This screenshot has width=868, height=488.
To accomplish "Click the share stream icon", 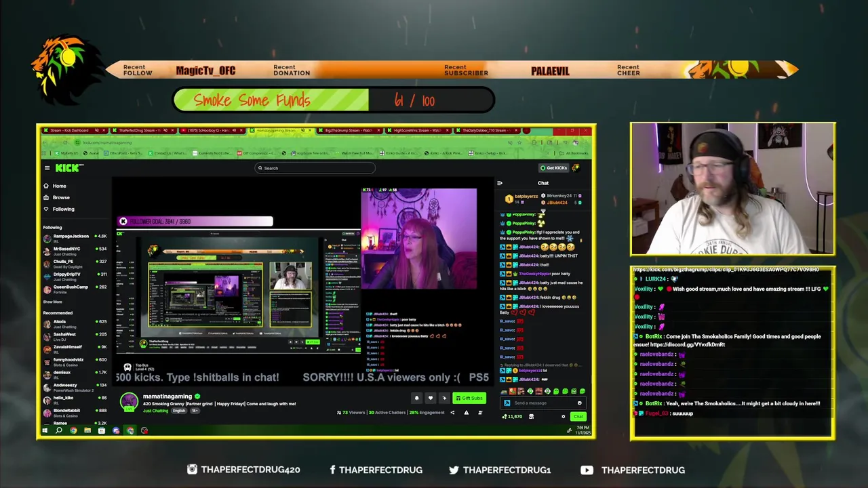I will click(x=452, y=413).
